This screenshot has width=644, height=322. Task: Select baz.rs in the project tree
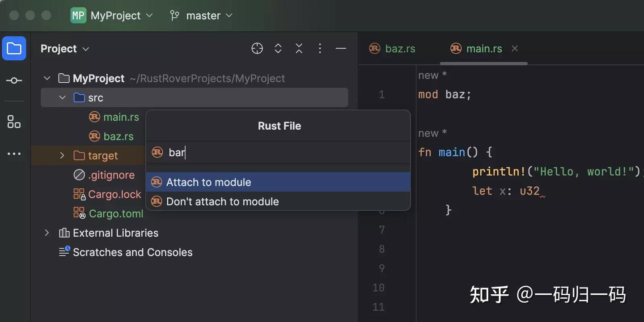coord(119,136)
